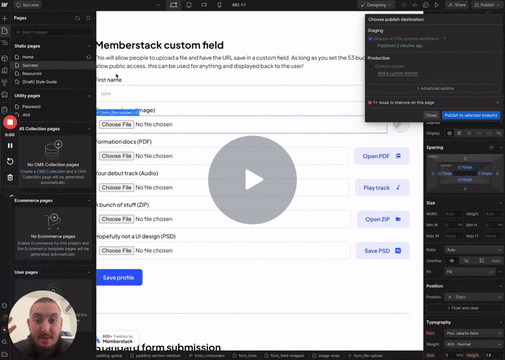Open the Pages panel icon
Image resolution: width=505 pixels, height=360 pixels.
5,31
